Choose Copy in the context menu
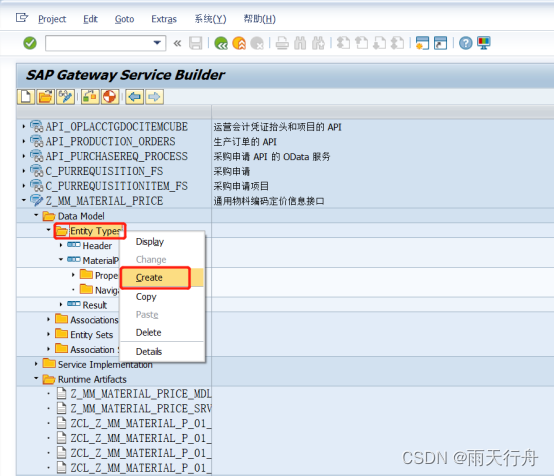554x476 pixels. click(x=163, y=296)
